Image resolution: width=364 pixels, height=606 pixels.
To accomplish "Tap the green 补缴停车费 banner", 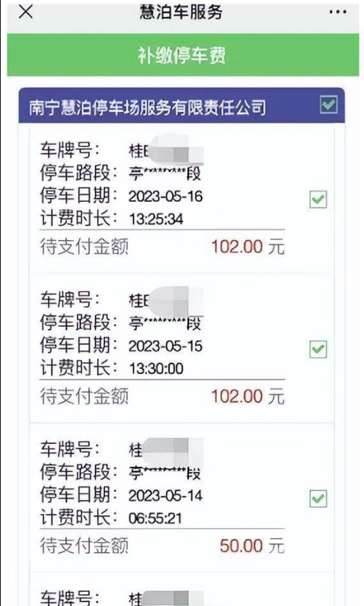I will click(x=183, y=55).
